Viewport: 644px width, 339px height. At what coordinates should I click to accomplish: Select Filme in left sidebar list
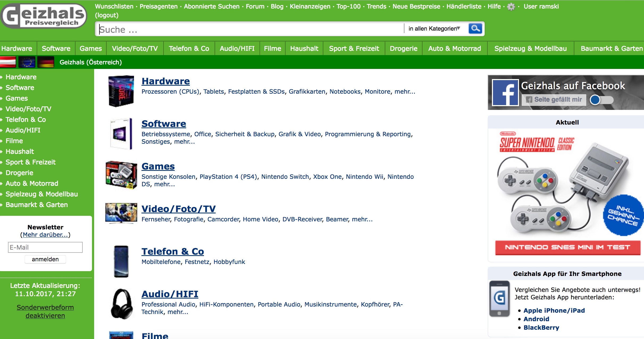pyautogui.click(x=14, y=141)
